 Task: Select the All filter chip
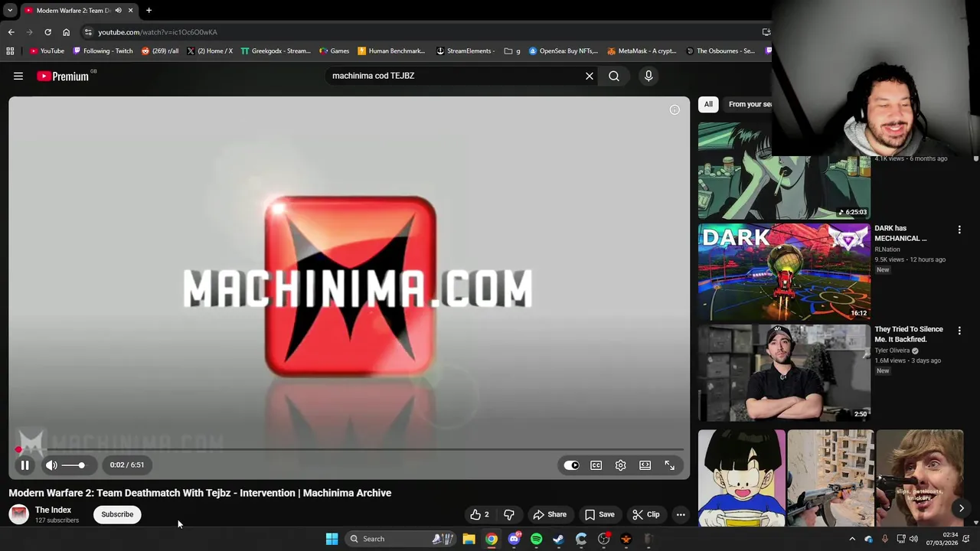coord(708,104)
